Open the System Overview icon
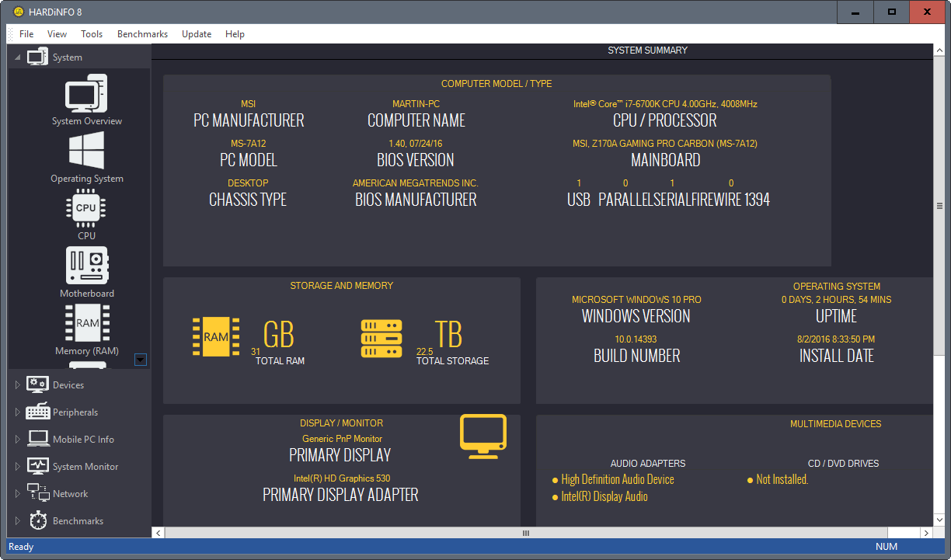Viewport: 951px width, 560px height. pyautogui.click(x=86, y=94)
